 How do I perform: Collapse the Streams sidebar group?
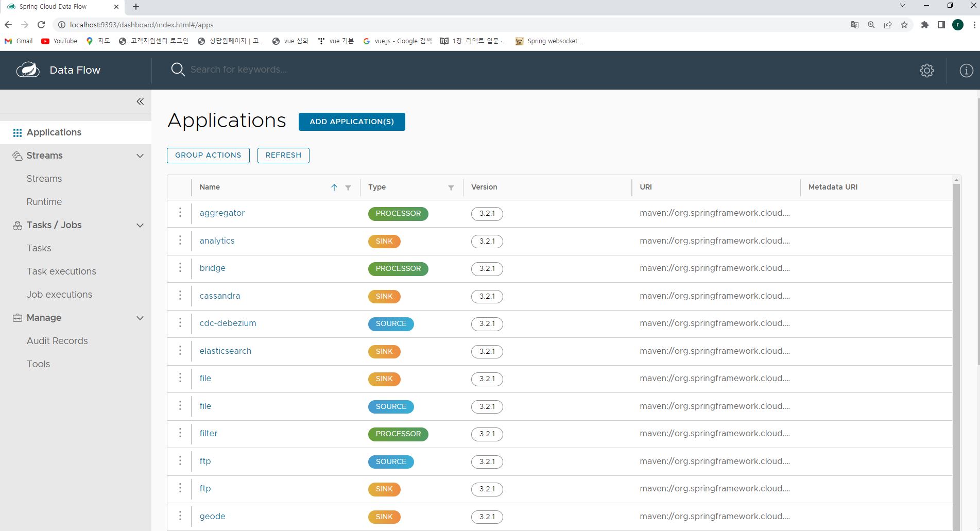pyautogui.click(x=140, y=156)
